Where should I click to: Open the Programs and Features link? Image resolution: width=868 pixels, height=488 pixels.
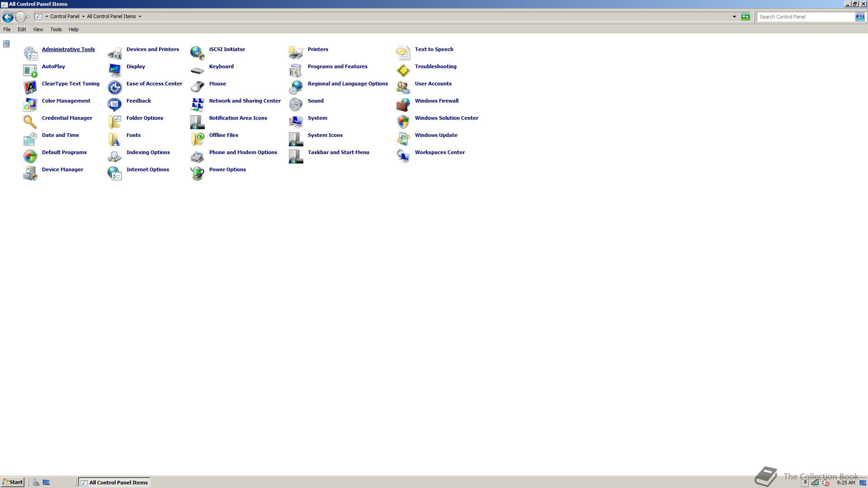pos(338,66)
